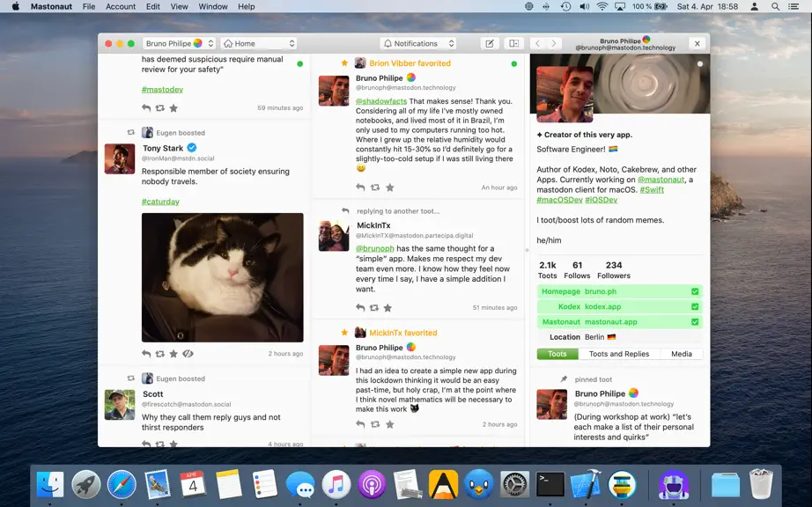Switch to the Media profile tab
The image size is (812, 507).
point(682,354)
